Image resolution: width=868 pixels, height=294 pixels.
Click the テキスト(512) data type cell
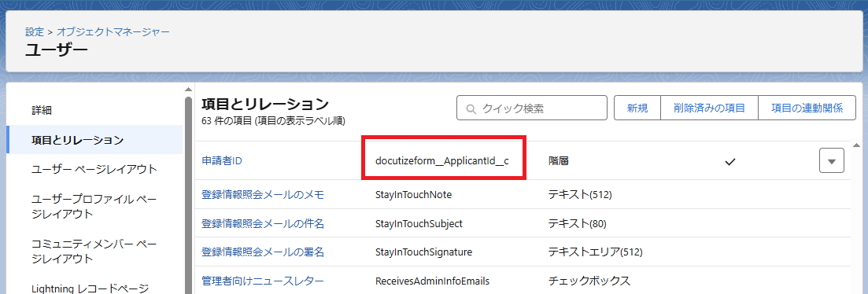click(580, 194)
